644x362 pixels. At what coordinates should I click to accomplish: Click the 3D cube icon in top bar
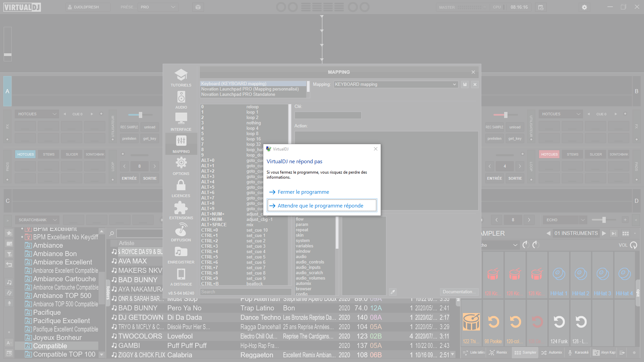(198, 7)
